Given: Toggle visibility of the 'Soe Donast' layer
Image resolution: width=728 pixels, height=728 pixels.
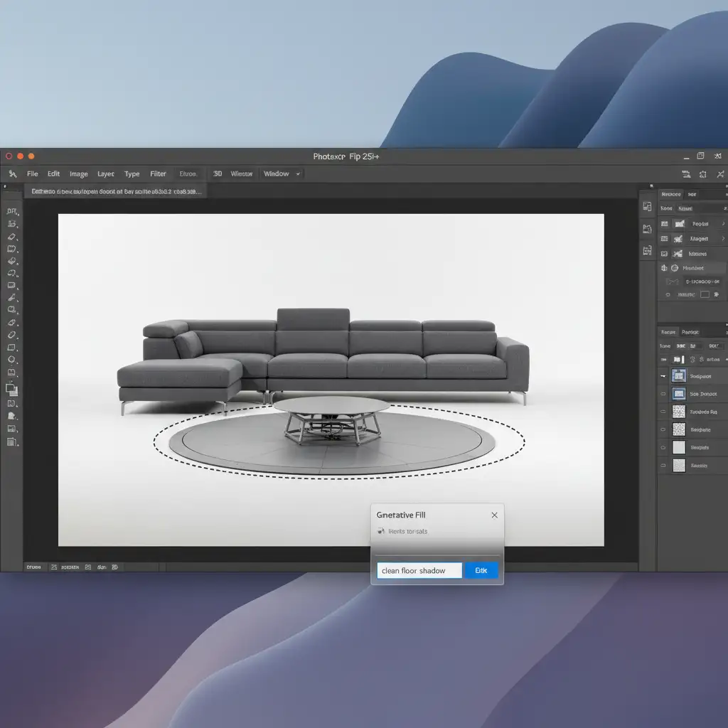Looking at the screenshot, I should click(x=664, y=394).
